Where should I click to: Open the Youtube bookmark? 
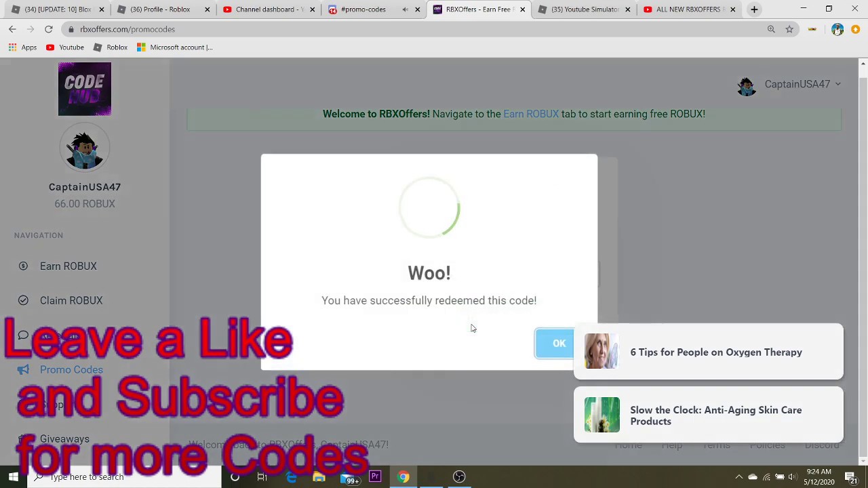point(65,47)
